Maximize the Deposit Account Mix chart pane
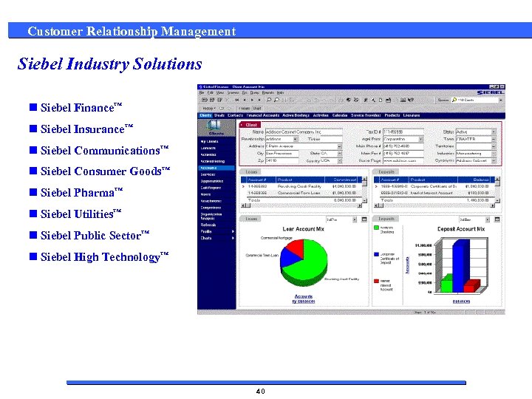Screen dimensions: 532x399 click(497, 219)
